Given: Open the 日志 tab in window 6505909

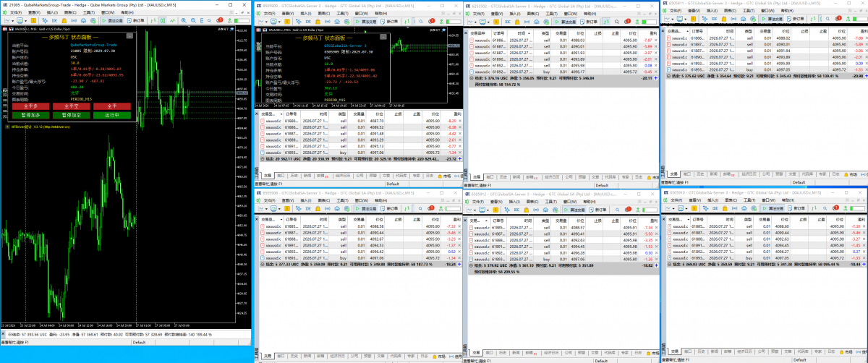Looking at the screenshot, I should click(430, 176).
